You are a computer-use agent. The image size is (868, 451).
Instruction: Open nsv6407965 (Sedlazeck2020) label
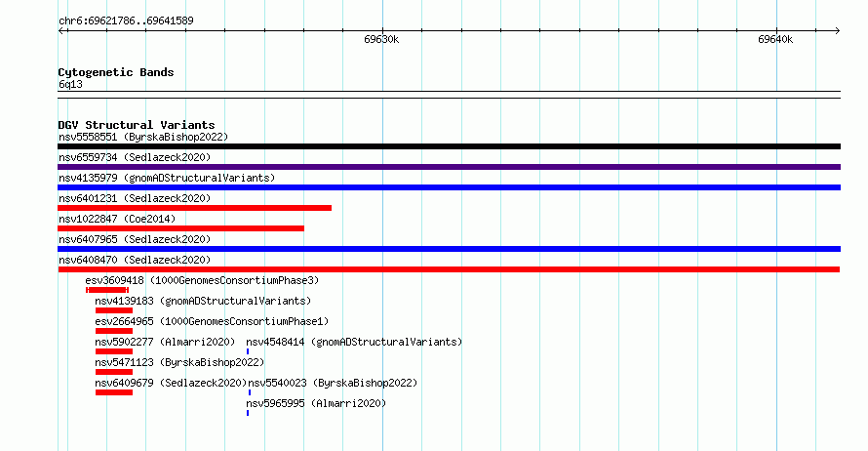click(135, 239)
